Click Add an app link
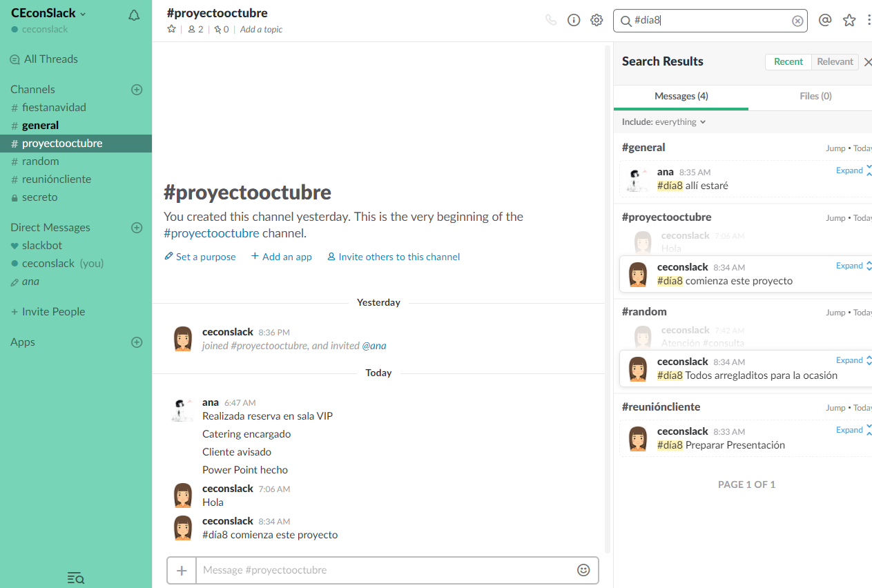Image resolution: width=872 pixels, height=588 pixels. point(282,257)
